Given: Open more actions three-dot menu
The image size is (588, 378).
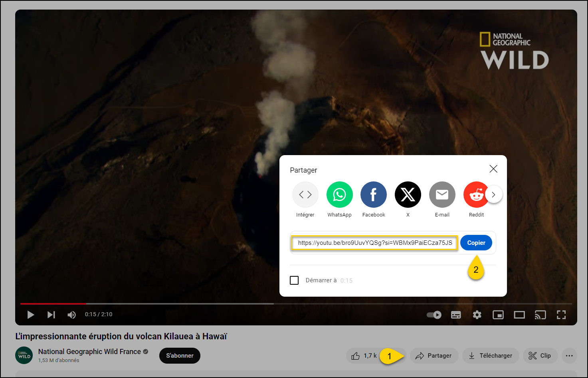Looking at the screenshot, I should [x=569, y=356].
